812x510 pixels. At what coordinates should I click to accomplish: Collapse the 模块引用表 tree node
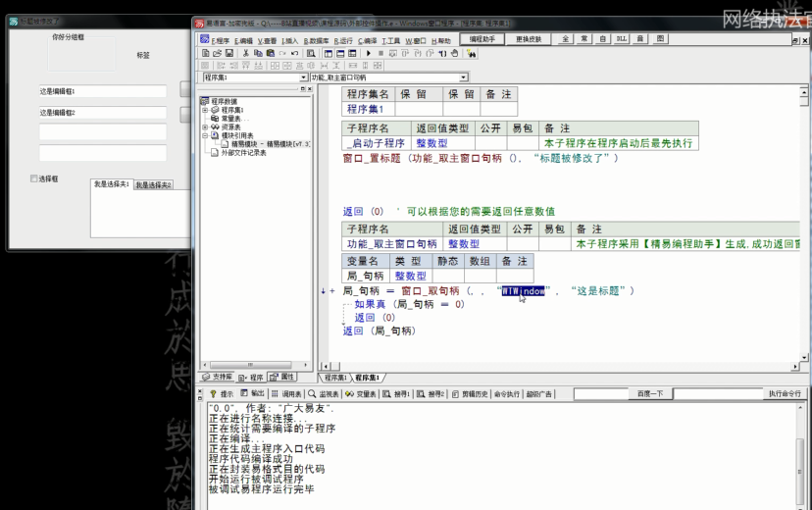(x=205, y=135)
